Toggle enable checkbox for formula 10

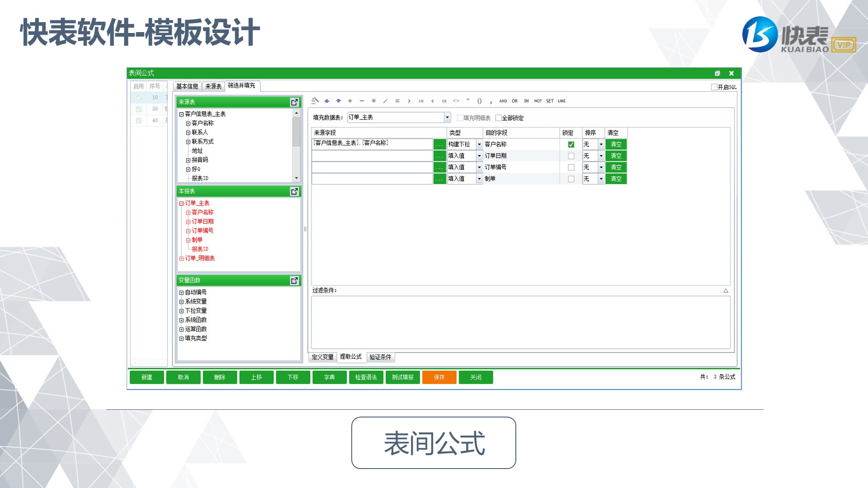coord(139,98)
